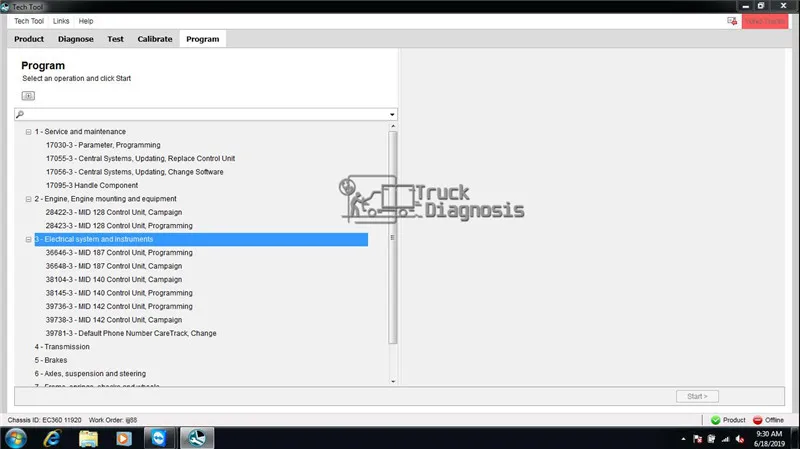Collapse 3 - Electrical system node

29,239
